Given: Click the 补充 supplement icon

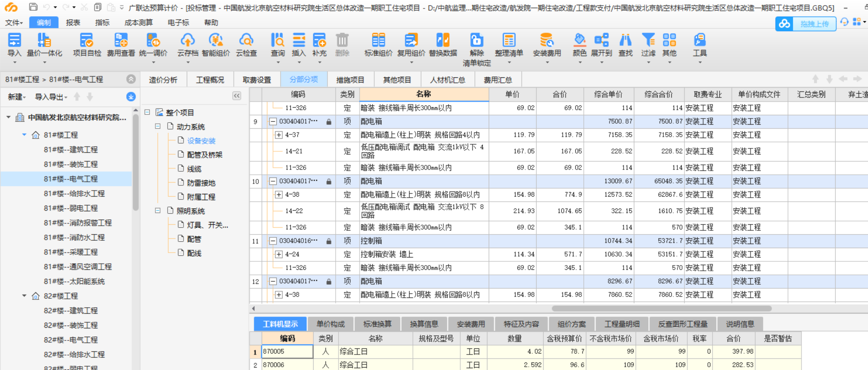Looking at the screenshot, I should pos(319,40).
